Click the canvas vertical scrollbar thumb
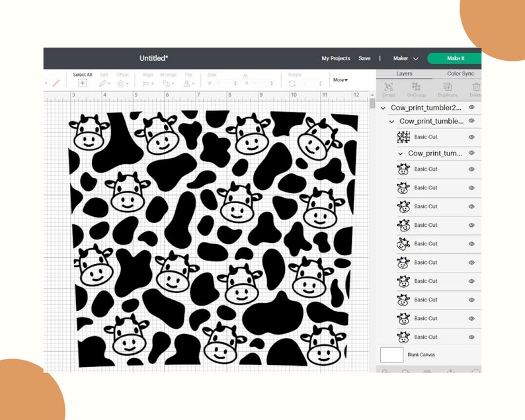Viewport: 525px width, 420px height. coord(372,103)
